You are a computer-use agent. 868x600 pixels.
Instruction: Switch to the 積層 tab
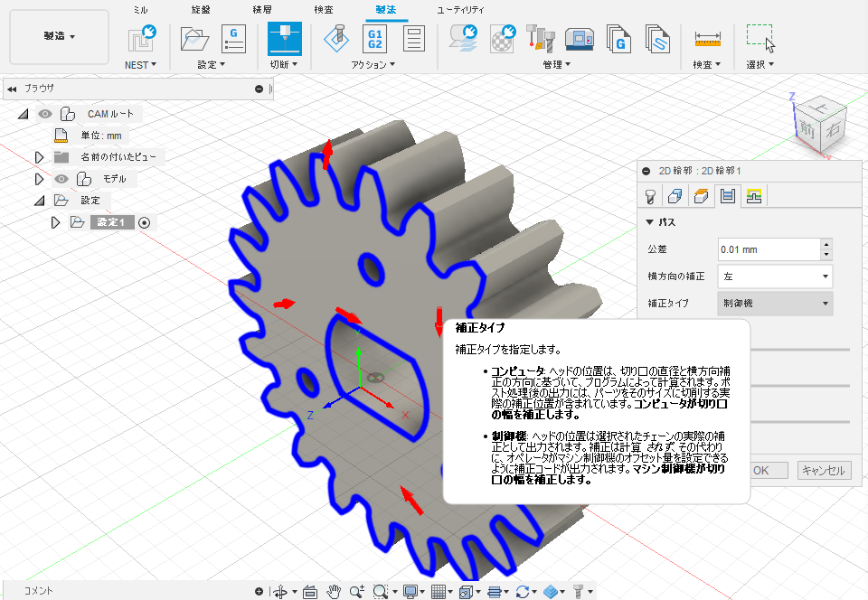[x=262, y=9]
